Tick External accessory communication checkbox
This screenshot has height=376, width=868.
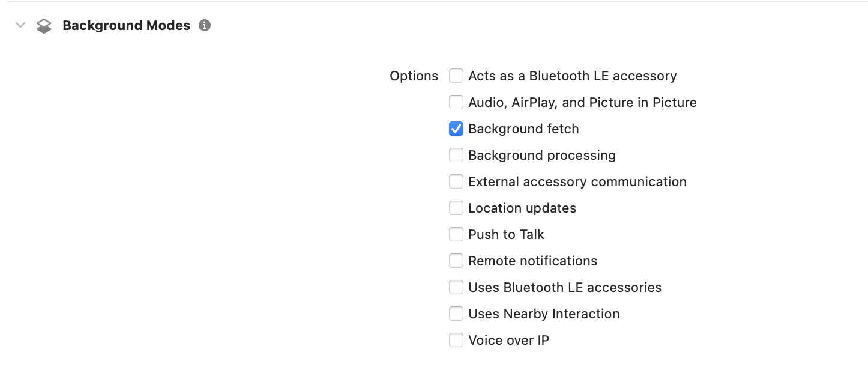point(456,181)
